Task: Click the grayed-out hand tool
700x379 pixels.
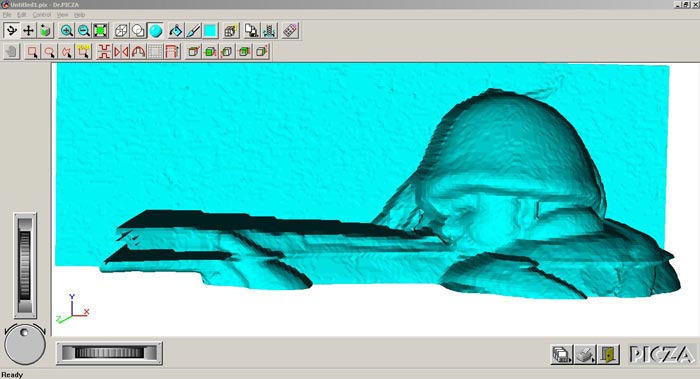Action: [12, 51]
